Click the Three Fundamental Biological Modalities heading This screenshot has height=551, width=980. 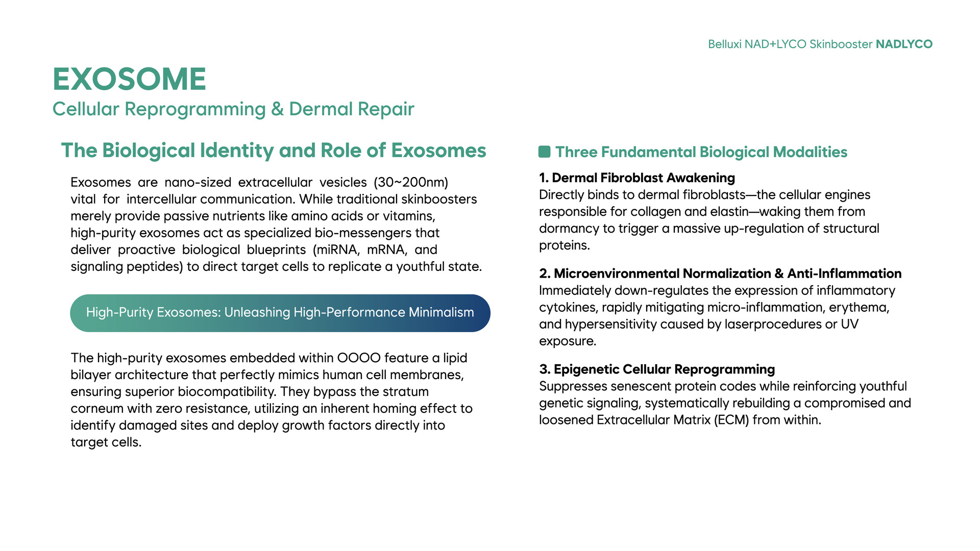pyautogui.click(x=701, y=152)
